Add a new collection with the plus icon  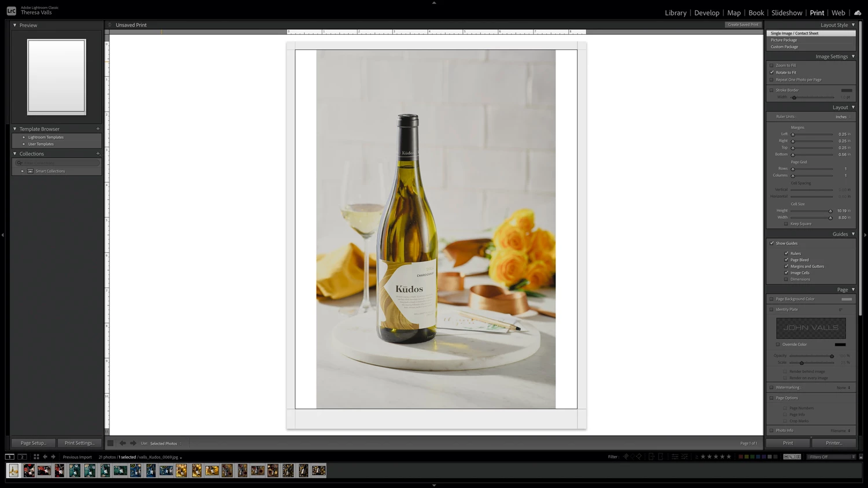coord(98,154)
